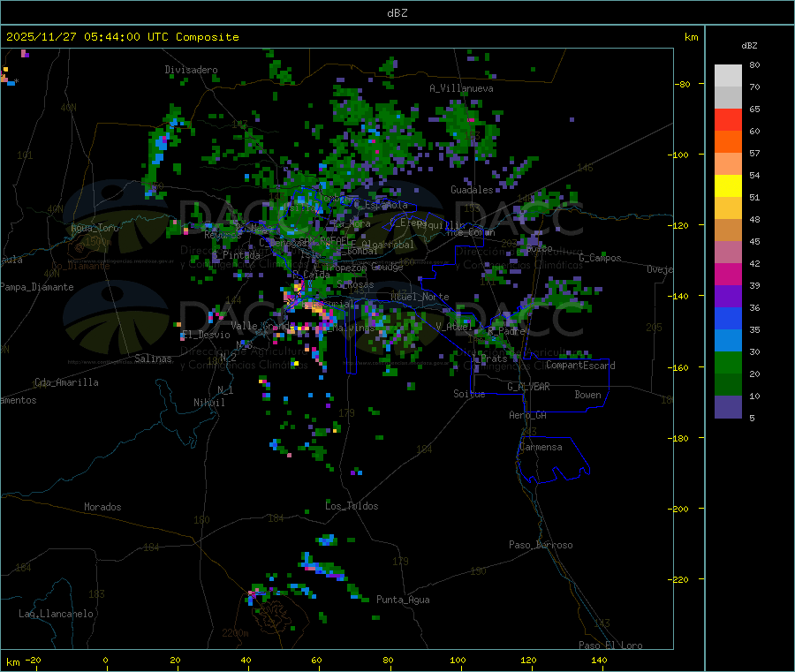The height and width of the screenshot is (672, 795).
Task: Click the Guadales map label
Action: (x=472, y=190)
